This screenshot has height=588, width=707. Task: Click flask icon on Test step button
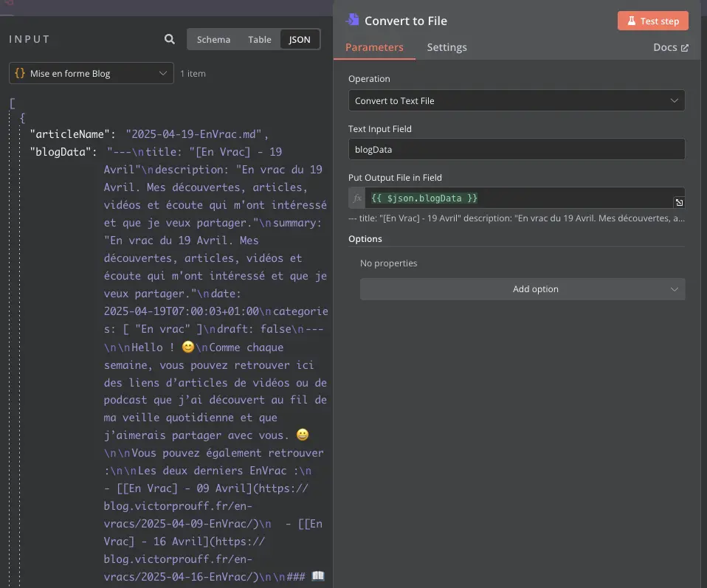tap(631, 21)
